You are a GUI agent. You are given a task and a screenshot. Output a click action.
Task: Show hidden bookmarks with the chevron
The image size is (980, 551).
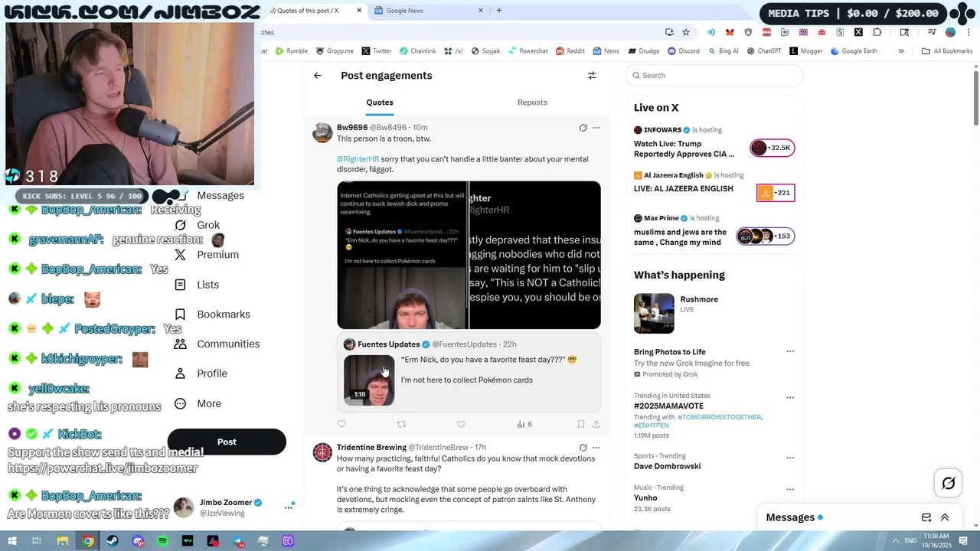(901, 51)
